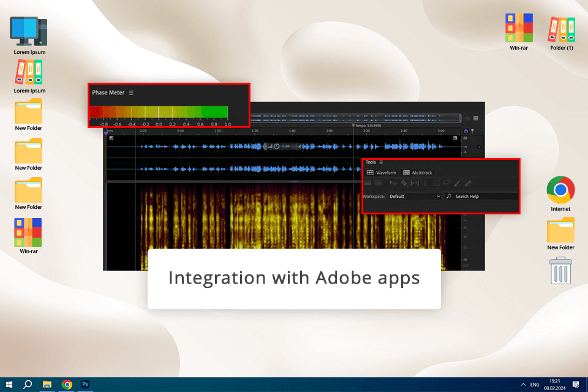Open Win-rar icon next to Folder (1)
588x392 pixels.
coord(519,32)
